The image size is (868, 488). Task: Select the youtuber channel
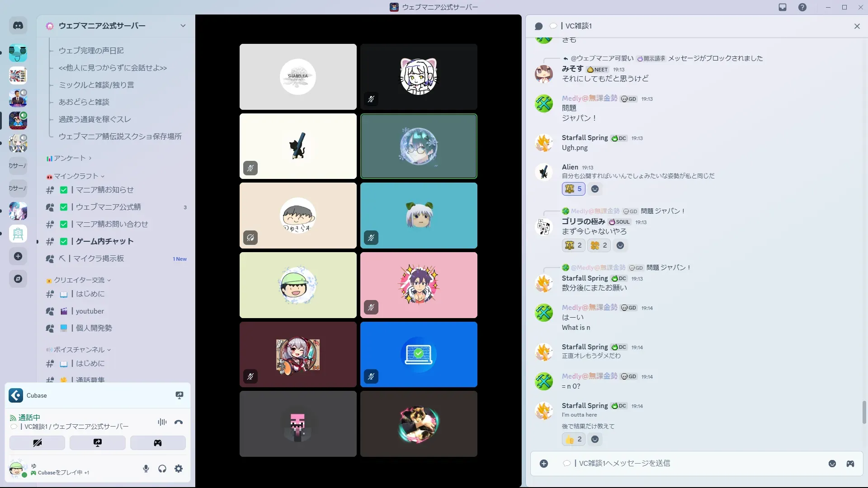[90, 311]
